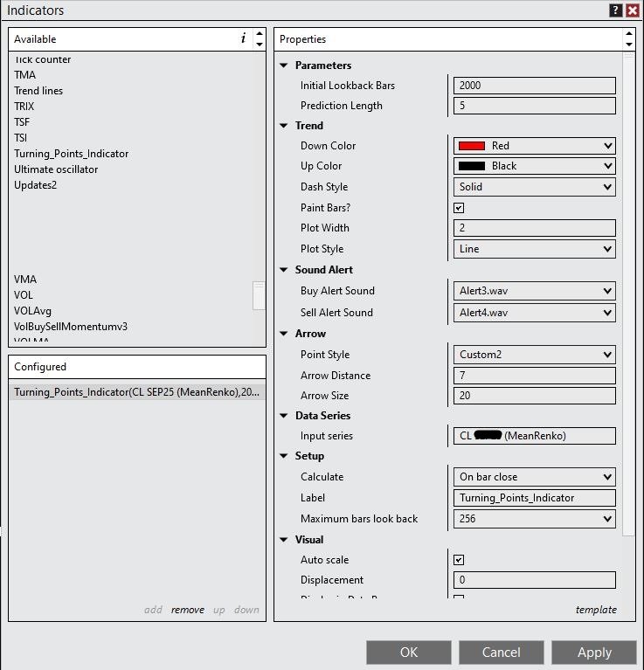The image size is (644, 670).
Task: Collapse the Parameters section
Action: coord(284,66)
